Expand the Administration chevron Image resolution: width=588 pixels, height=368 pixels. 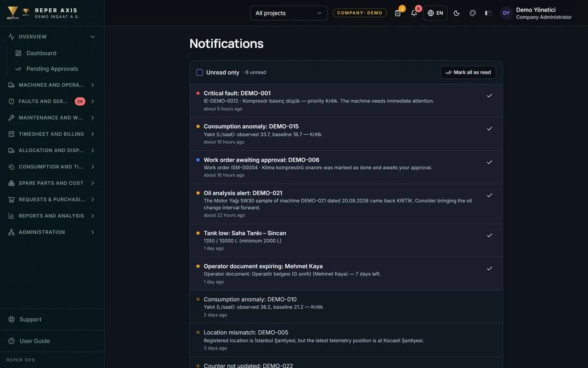[x=93, y=232]
